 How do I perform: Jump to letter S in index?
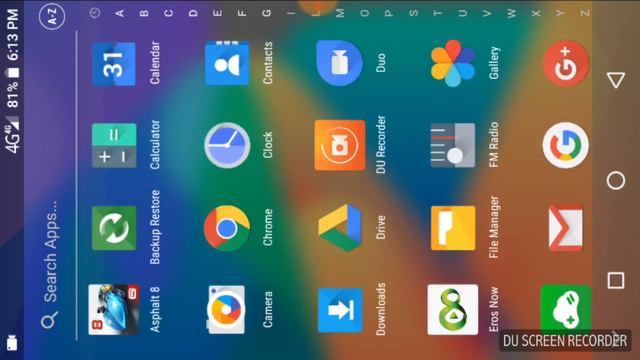coord(413,13)
